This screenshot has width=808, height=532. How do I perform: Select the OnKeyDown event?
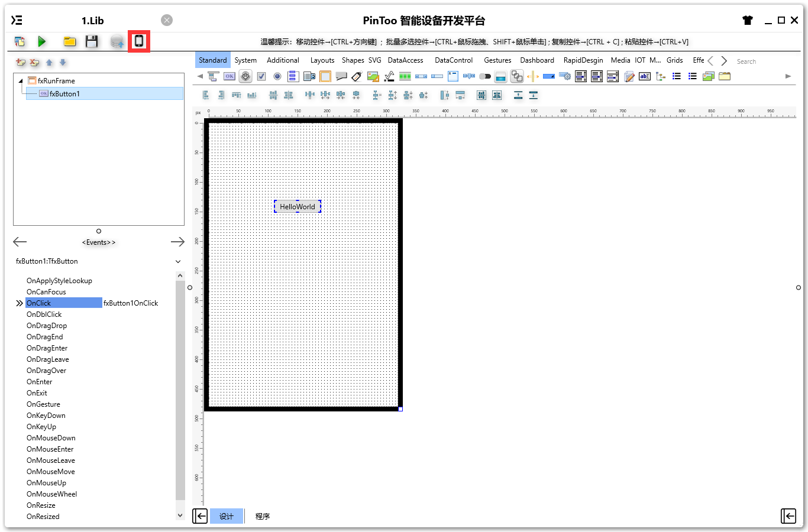point(46,416)
